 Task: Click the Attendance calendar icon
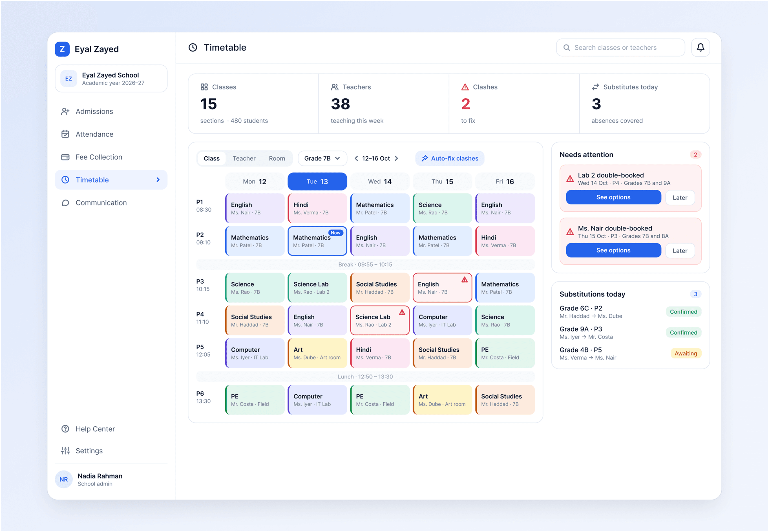(x=65, y=134)
